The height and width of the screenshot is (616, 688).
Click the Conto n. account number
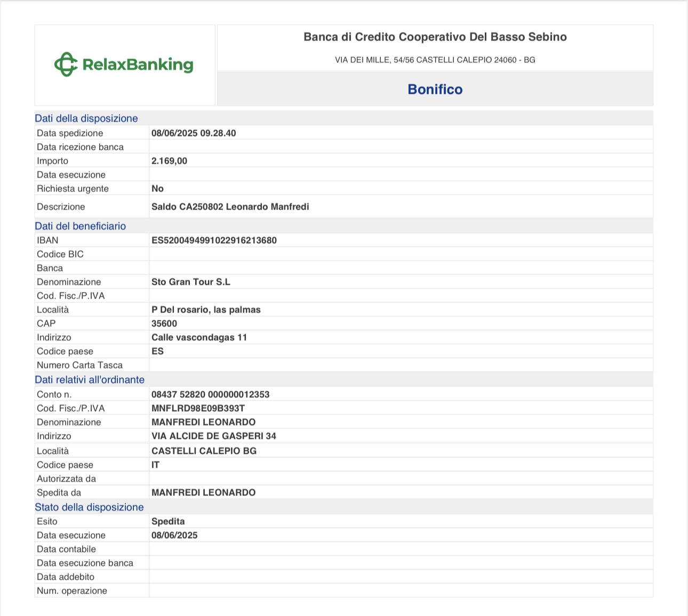click(x=210, y=394)
